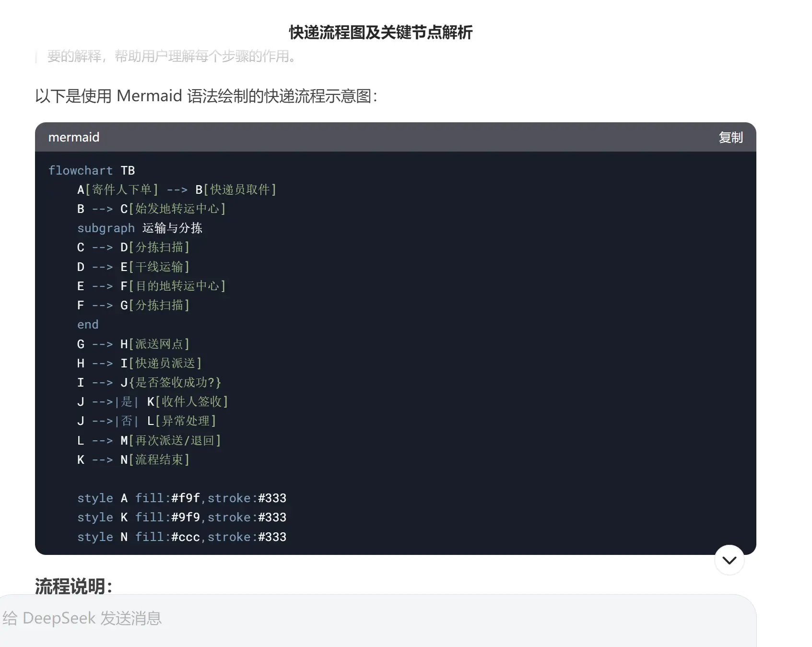Click the flowchart TB declaration line
The image size is (812, 647).
point(91,170)
